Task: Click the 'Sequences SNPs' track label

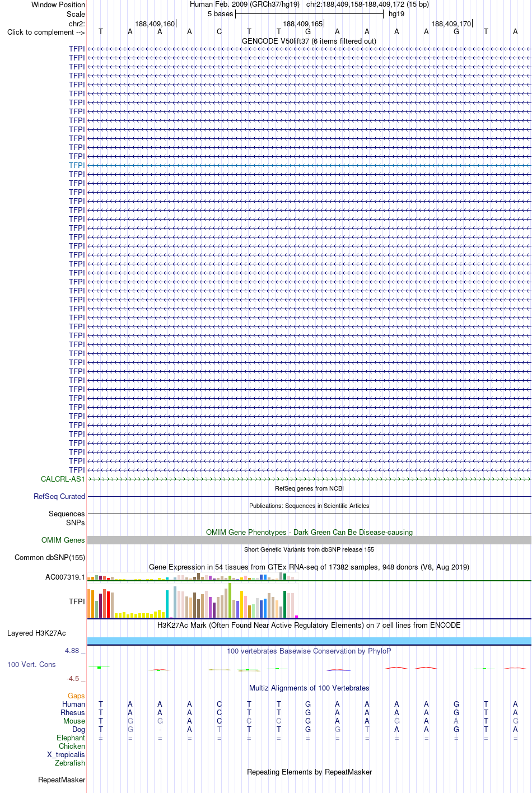Action: click(x=67, y=518)
